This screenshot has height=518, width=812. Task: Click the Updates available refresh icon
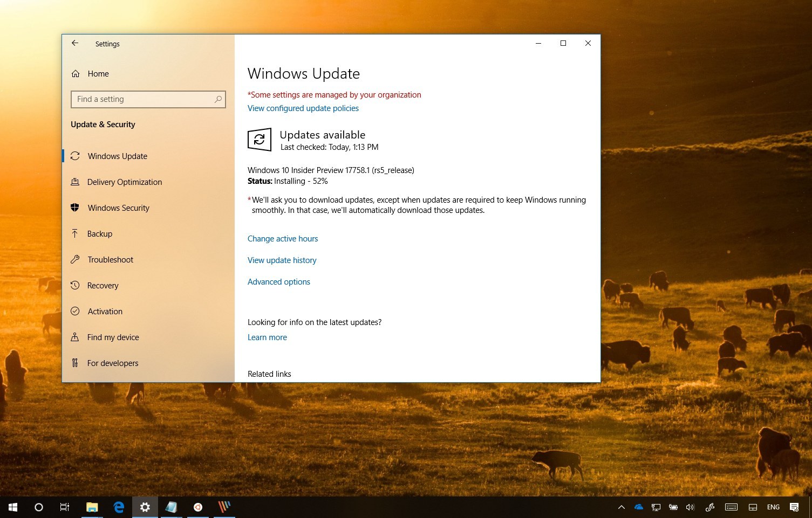(x=260, y=140)
